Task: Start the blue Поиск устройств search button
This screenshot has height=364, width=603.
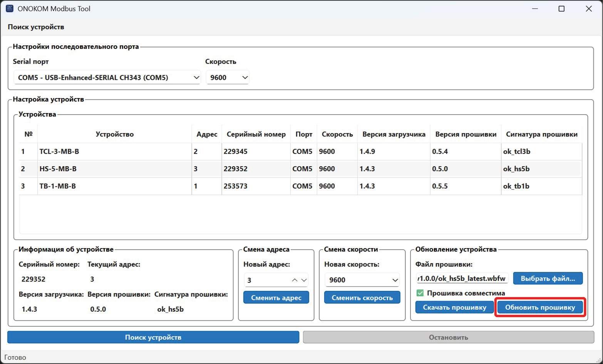Action: pyautogui.click(x=153, y=337)
